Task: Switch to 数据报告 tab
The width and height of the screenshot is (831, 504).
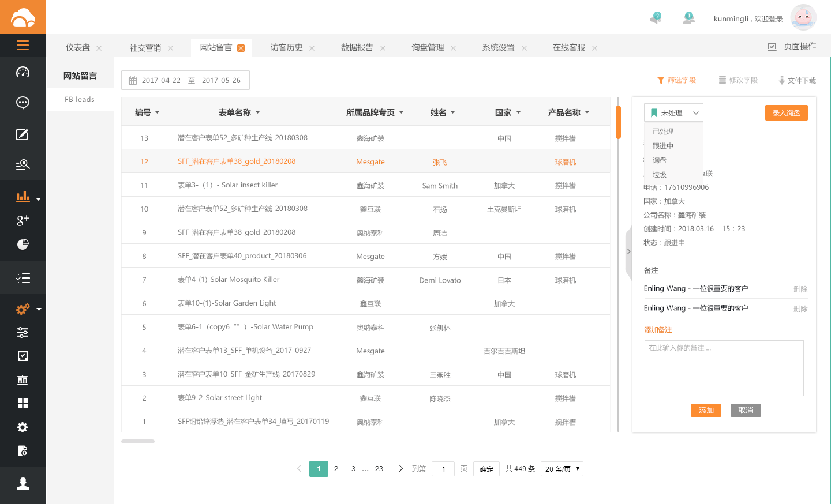Action: (x=357, y=47)
